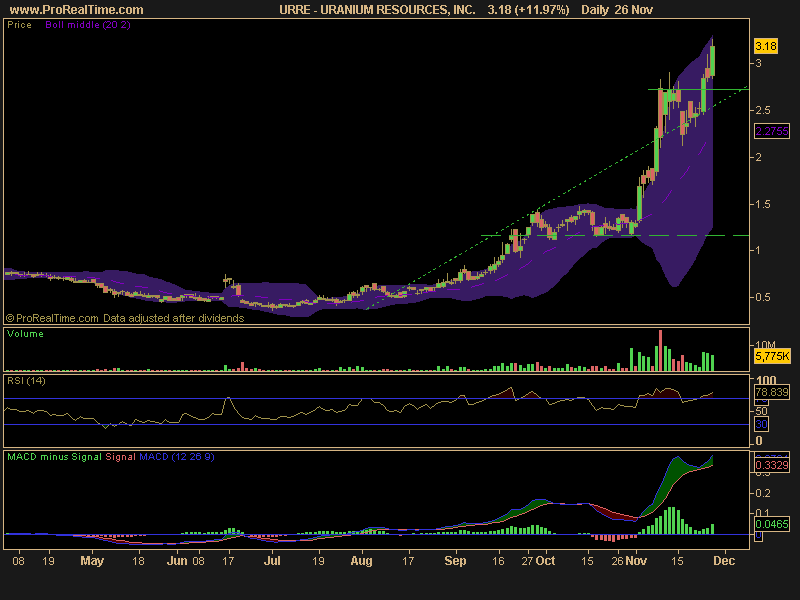Click the 2.5 price axis tick label

pyautogui.click(x=763, y=110)
